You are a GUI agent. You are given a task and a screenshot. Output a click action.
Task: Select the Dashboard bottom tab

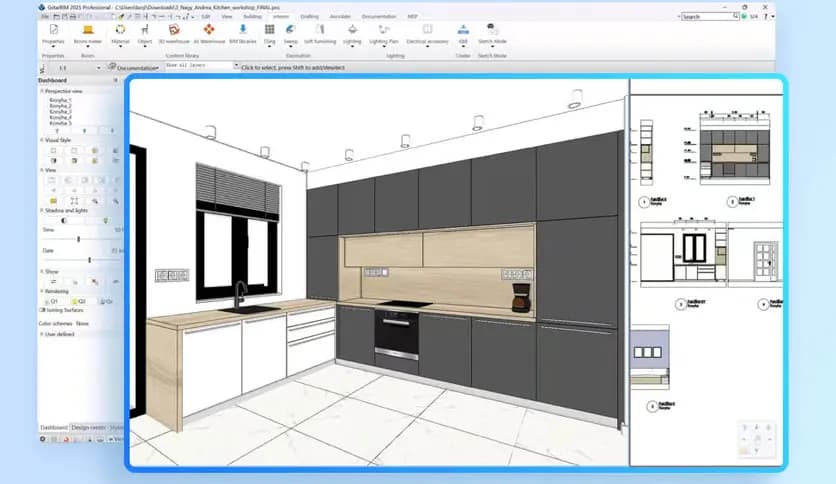54,427
